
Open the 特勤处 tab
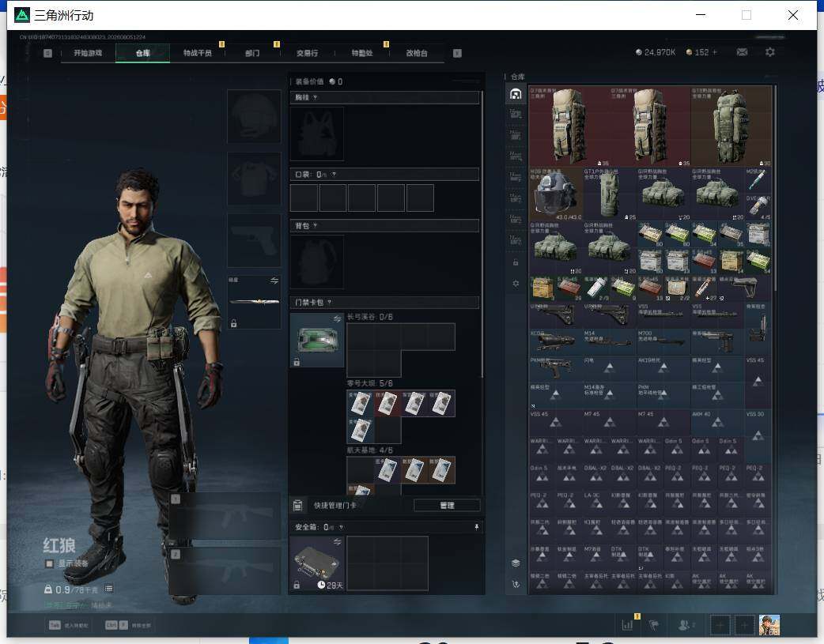(x=361, y=53)
